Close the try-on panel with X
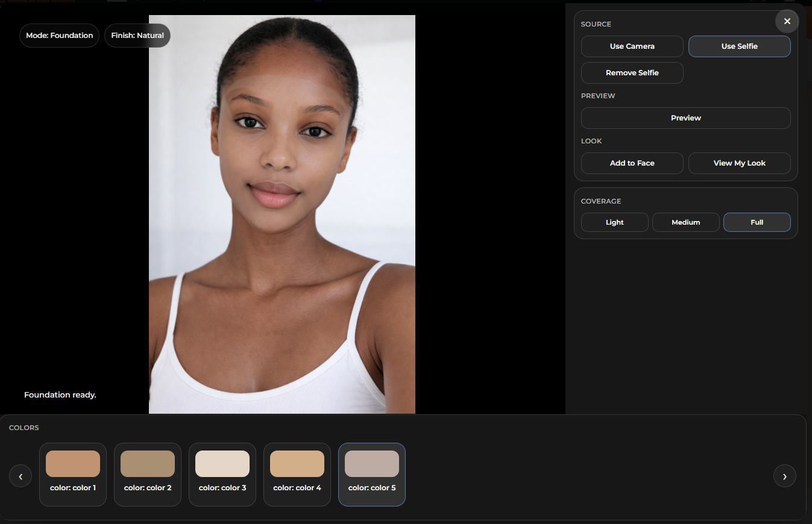Viewport: 812px width, 524px height. [787, 21]
